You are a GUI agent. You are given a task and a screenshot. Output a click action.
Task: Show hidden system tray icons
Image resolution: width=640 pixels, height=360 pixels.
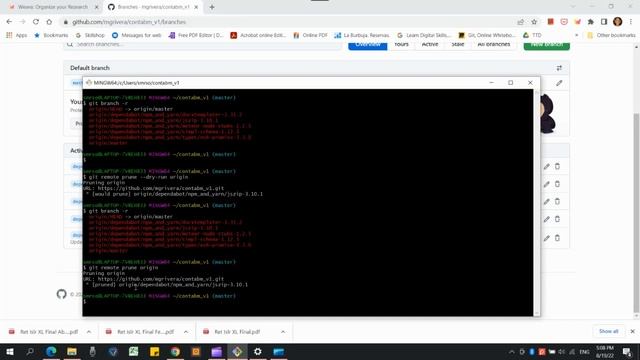(x=511, y=351)
